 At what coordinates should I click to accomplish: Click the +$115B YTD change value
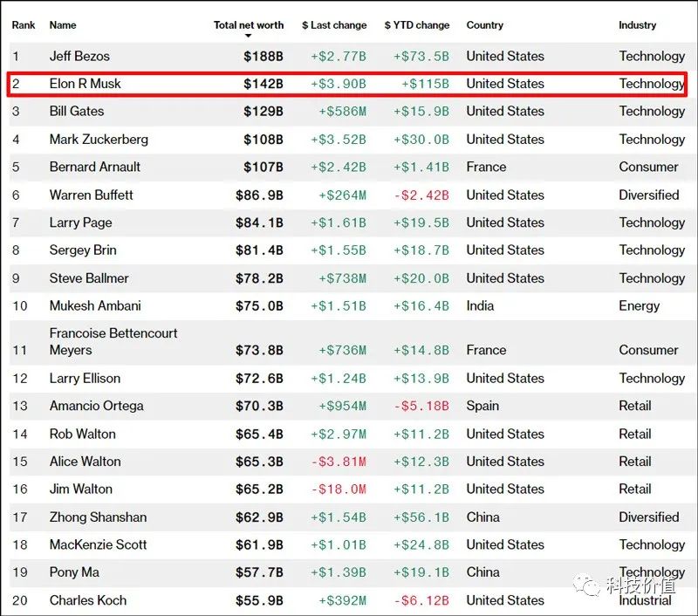coord(425,84)
